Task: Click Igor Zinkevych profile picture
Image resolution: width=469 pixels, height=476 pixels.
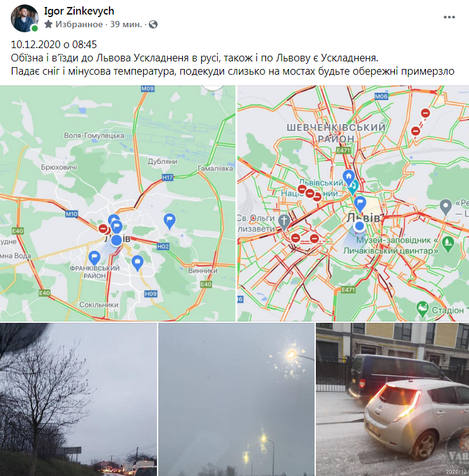Action: click(x=25, y=18)
